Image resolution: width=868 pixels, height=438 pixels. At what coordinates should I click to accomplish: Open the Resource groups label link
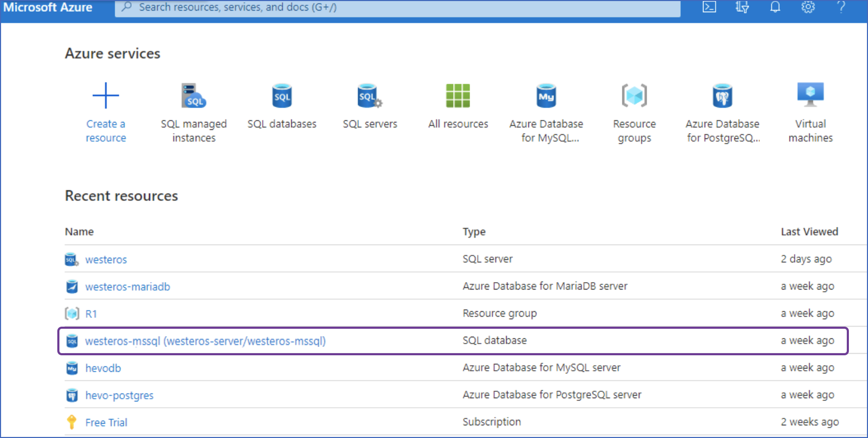[635, 130]
